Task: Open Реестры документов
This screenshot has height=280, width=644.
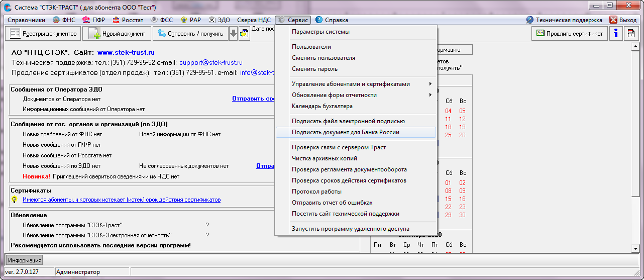Action: (43, 34)
